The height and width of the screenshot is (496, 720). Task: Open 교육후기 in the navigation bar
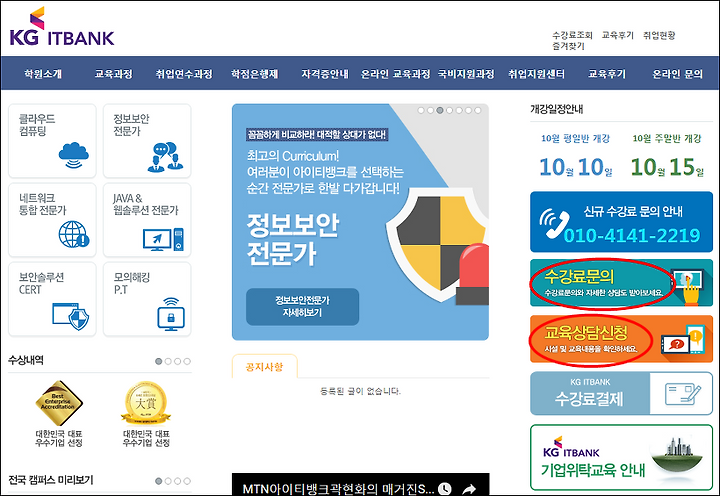point(607,73)
